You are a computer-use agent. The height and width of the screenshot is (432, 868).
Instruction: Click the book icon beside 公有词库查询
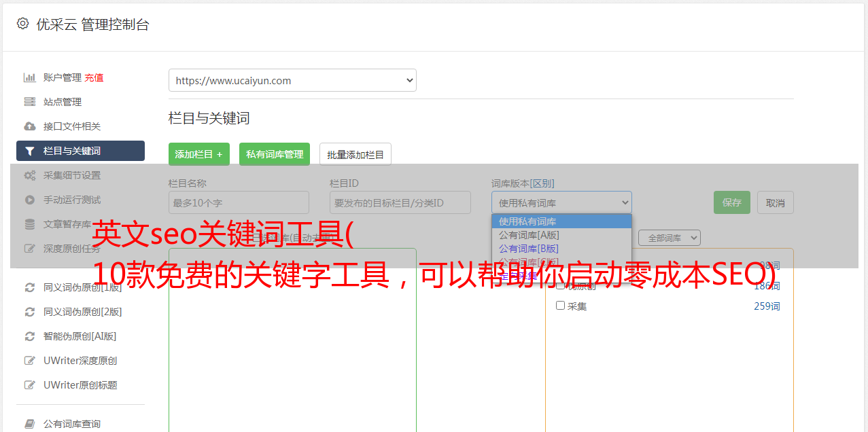29,424
